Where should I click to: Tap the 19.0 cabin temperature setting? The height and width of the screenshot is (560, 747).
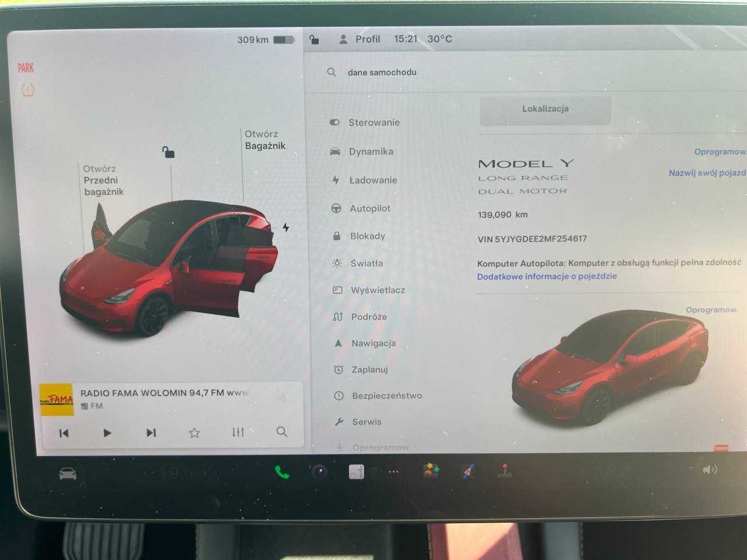[x=177, y=473]
